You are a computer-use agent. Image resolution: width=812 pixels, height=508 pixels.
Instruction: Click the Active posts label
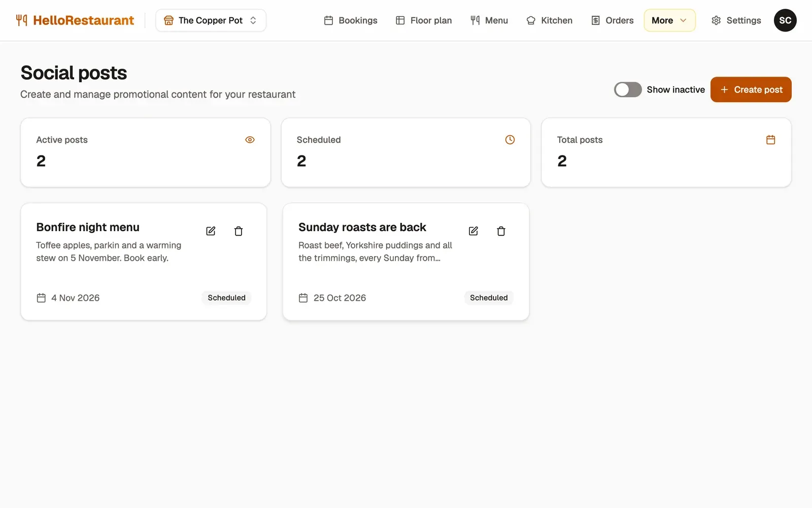[62, 140]
